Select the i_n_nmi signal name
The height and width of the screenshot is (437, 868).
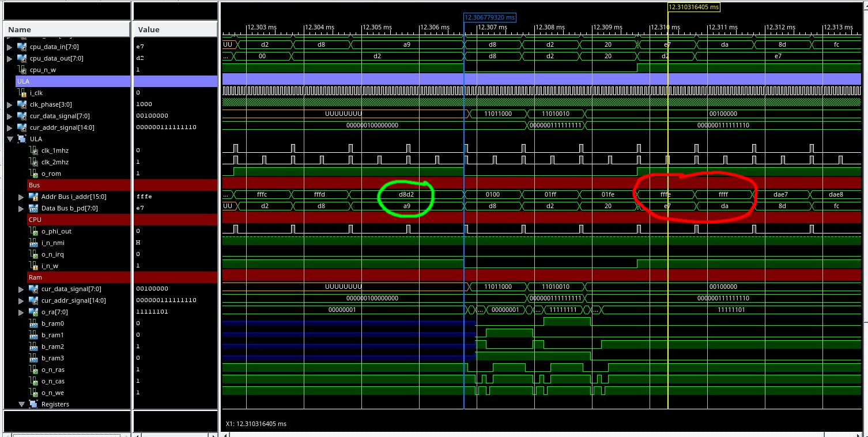54,243
